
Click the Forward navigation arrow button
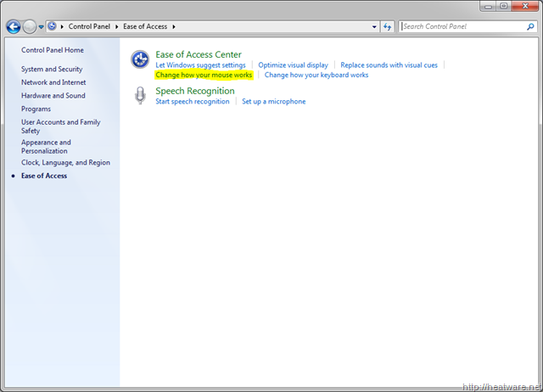pos(31,26)
